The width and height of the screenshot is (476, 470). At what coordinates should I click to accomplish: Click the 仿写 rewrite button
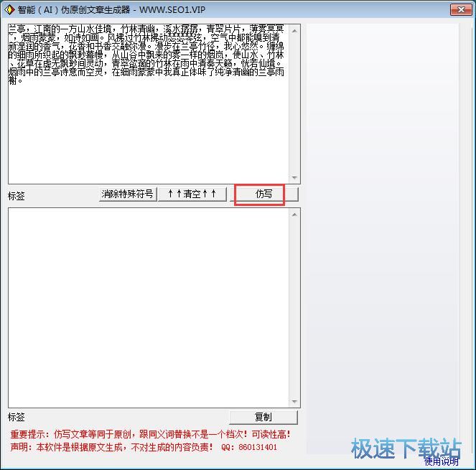[263, 194]
